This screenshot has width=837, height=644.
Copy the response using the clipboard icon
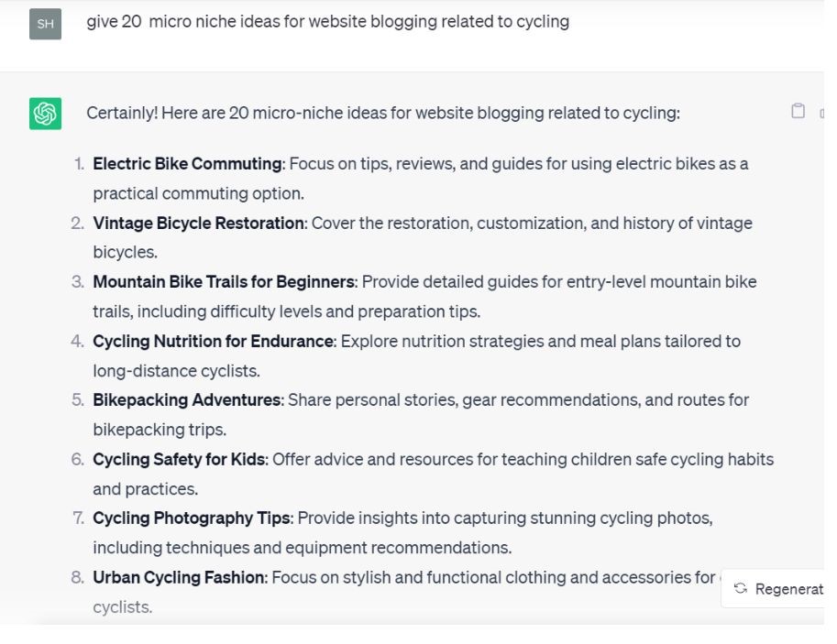click(798, 111)
